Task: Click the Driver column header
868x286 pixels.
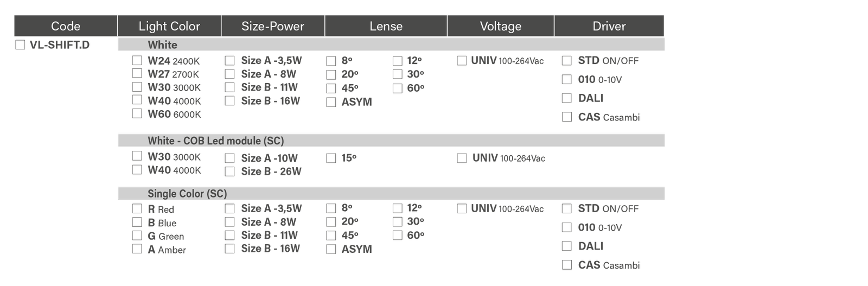Action: (x=609, y=26)
